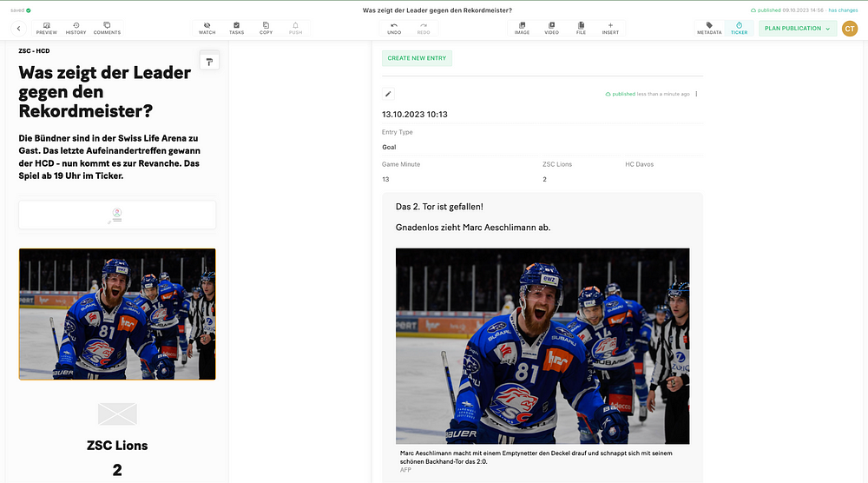Edit the ticker entry with pencil icon

(x=388, y=94)
